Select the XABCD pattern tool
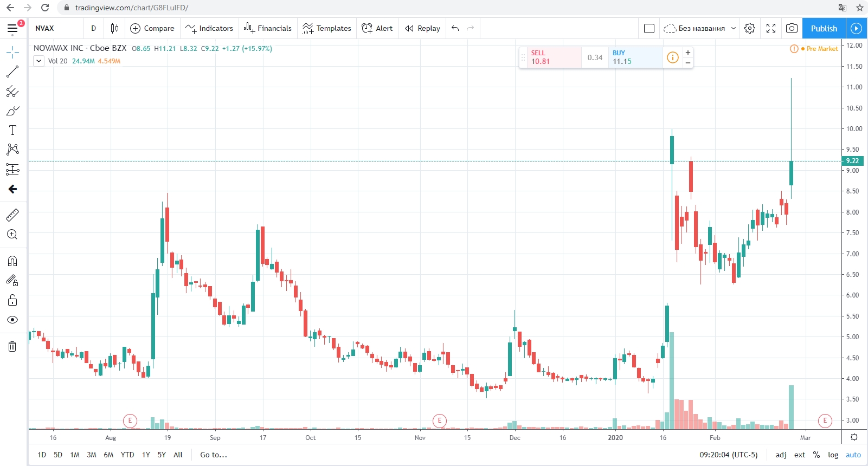Image resolution: width=868 pixels, height=466 pixels. [x=12, y=150]
